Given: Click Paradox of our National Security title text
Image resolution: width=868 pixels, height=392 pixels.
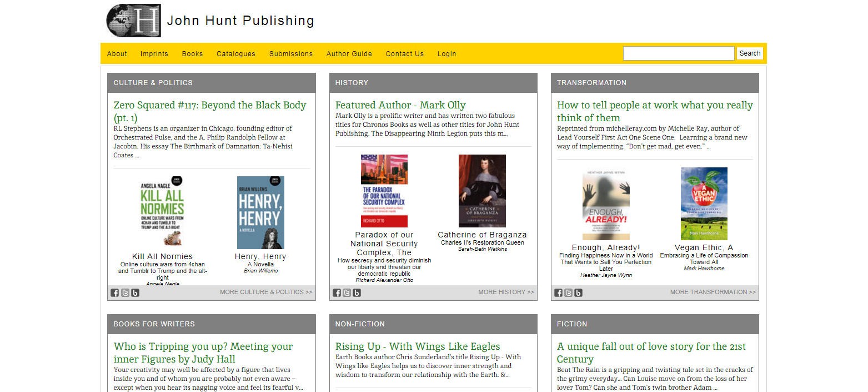Looking at the screenshot, I should coord(384,244).
